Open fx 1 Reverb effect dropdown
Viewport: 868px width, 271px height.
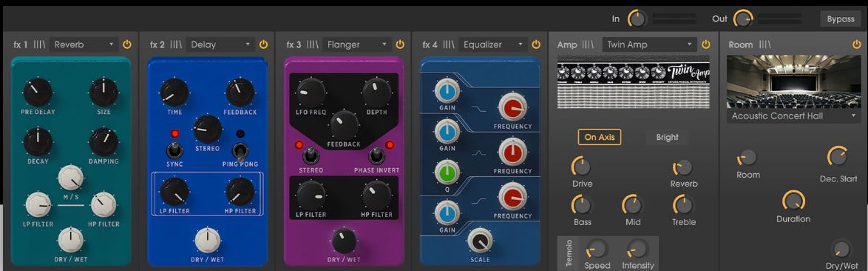[84, 44]
